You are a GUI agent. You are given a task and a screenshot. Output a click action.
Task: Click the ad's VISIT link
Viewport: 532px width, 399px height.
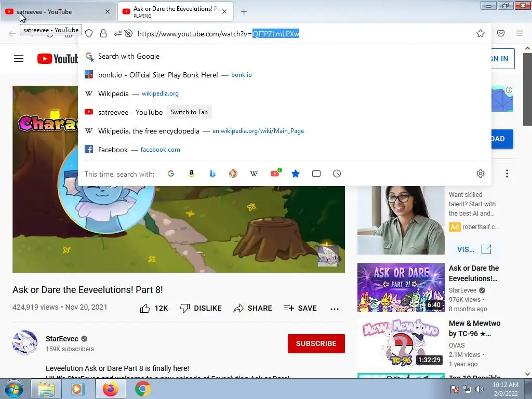tap(474, 249)
